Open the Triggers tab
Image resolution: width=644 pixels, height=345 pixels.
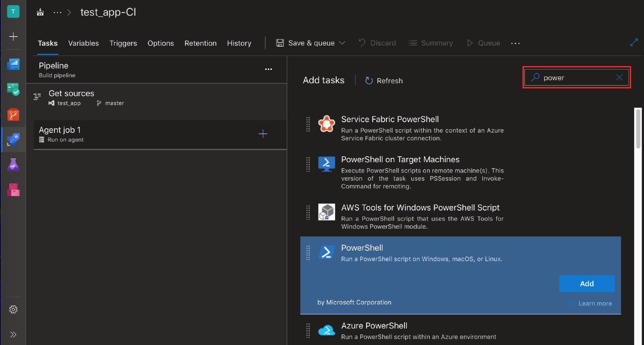click(x=123, y=43)
